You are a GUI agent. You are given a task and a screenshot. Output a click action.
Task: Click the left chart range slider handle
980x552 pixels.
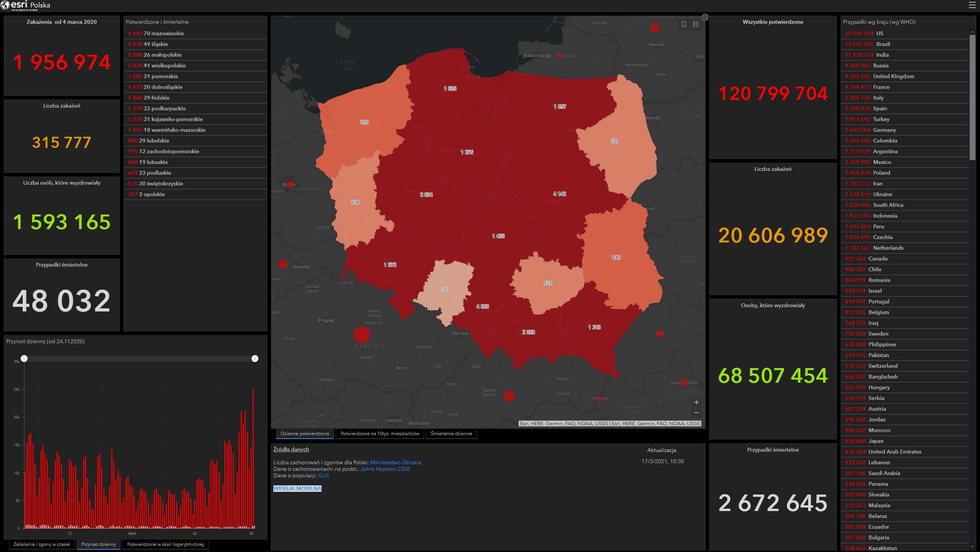pos(24,359)
